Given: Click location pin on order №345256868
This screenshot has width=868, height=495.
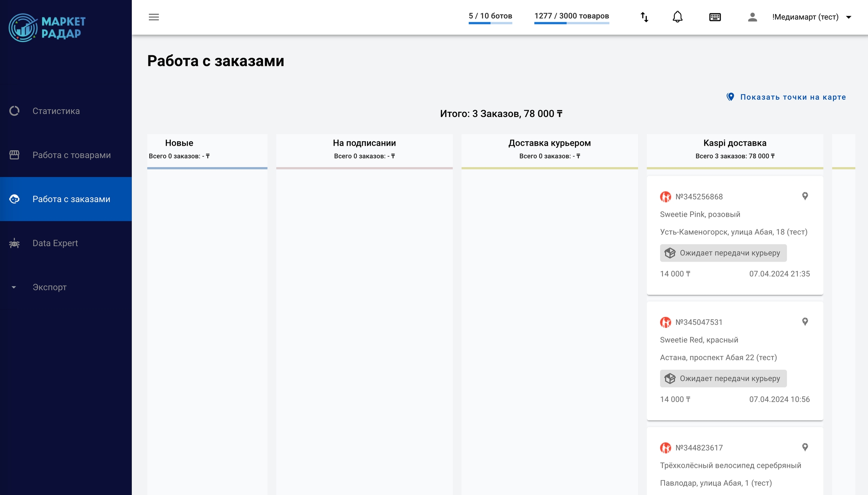Looking at the screenshot, I should pyautogui.click(x=805, y=196).
